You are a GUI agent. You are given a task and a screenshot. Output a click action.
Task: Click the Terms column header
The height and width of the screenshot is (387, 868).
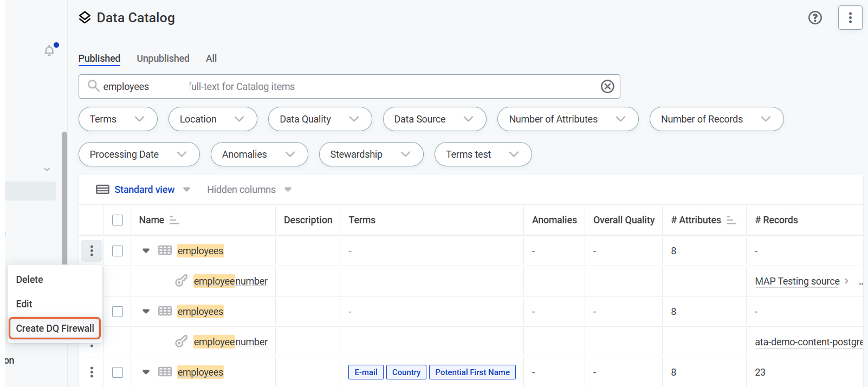click(362, 220)
